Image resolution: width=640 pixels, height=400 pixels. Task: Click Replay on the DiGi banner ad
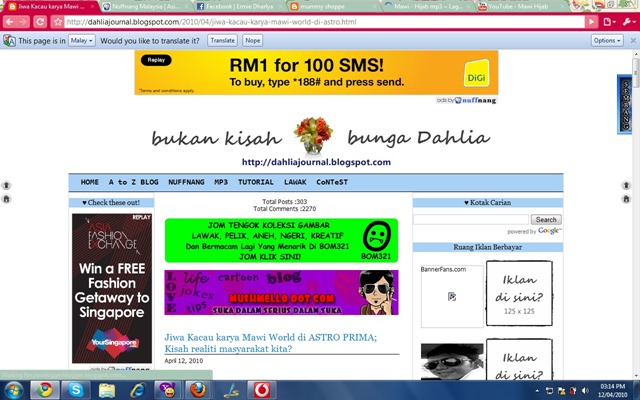point(156,60)
